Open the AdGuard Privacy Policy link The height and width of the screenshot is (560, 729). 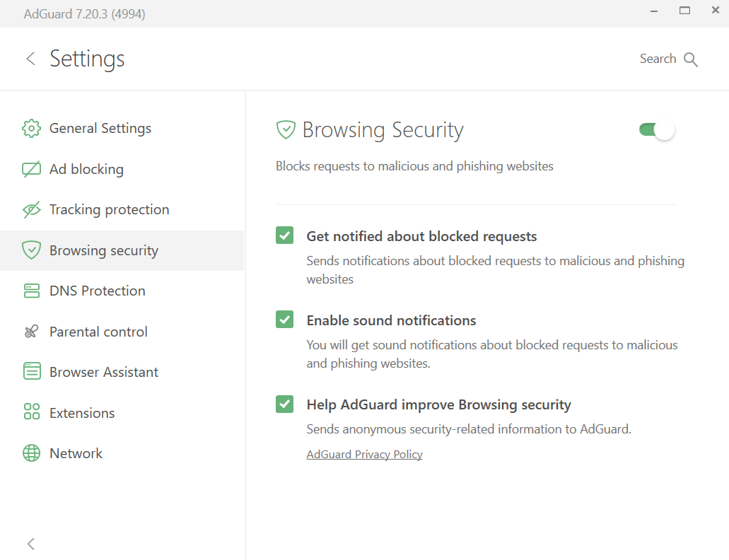pyautogui.click(x=365, y=454)
